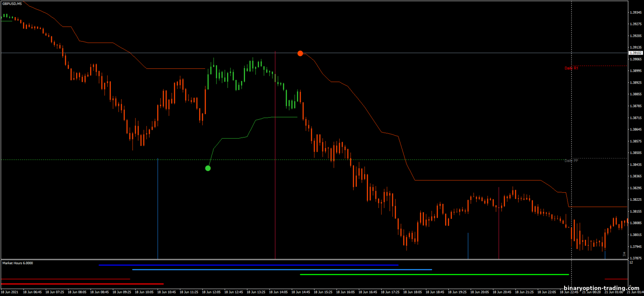Screen dimensions: 644x296
Task: Click time axis label 18 Jun 17:25
Action: 390,292
